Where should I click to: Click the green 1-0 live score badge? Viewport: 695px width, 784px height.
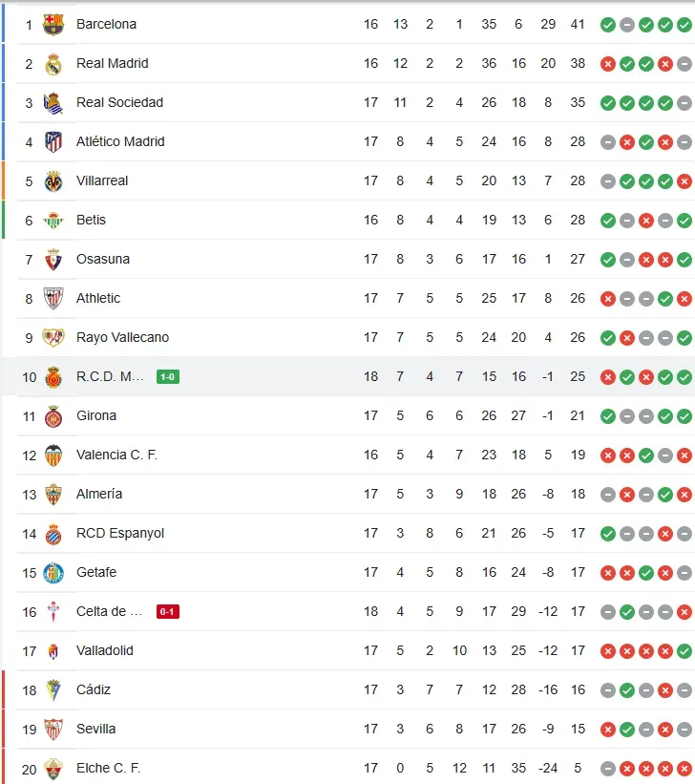[x=168, y=377]
